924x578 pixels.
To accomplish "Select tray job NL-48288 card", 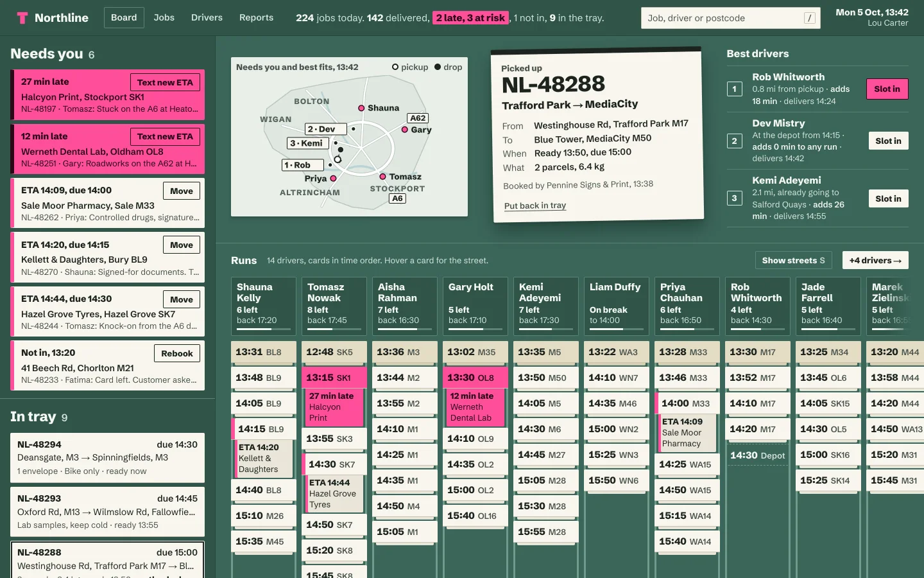I will click(107, 560).
